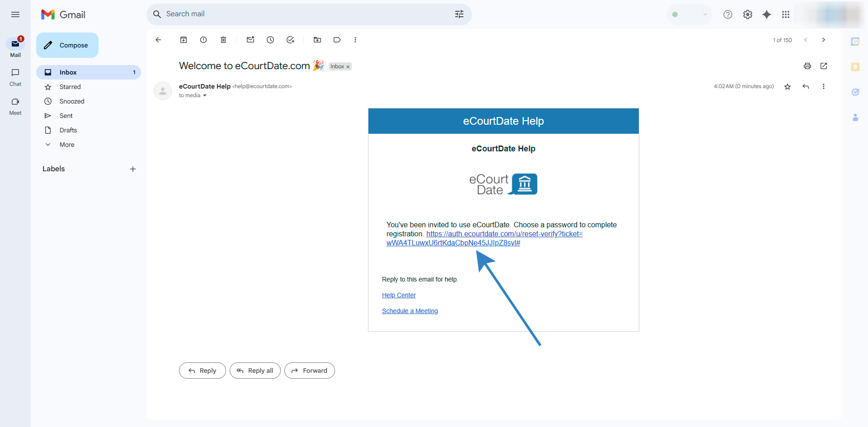The width and height of the screenshot is (868, 427).
Task: Click the sender avatar
Action: (x=163, y=91)
